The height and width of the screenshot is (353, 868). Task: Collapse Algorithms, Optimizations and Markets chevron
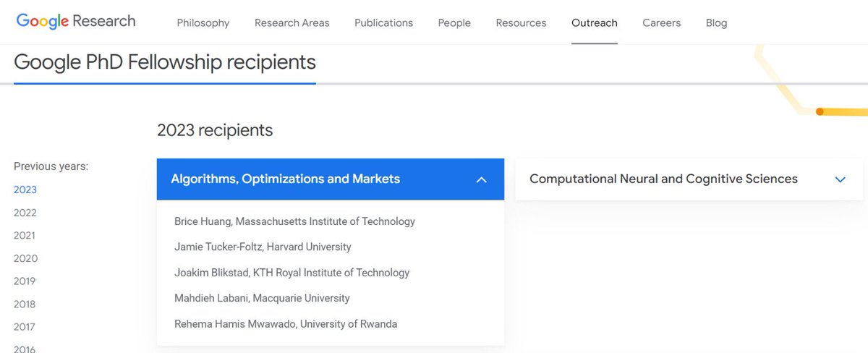tap(481, 179)
